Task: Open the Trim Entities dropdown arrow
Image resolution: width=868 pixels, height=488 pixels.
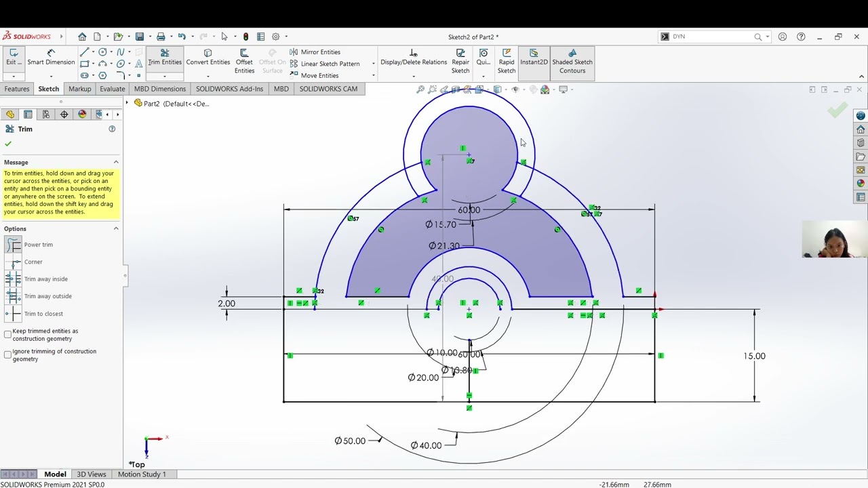Action: coord(164,76)
